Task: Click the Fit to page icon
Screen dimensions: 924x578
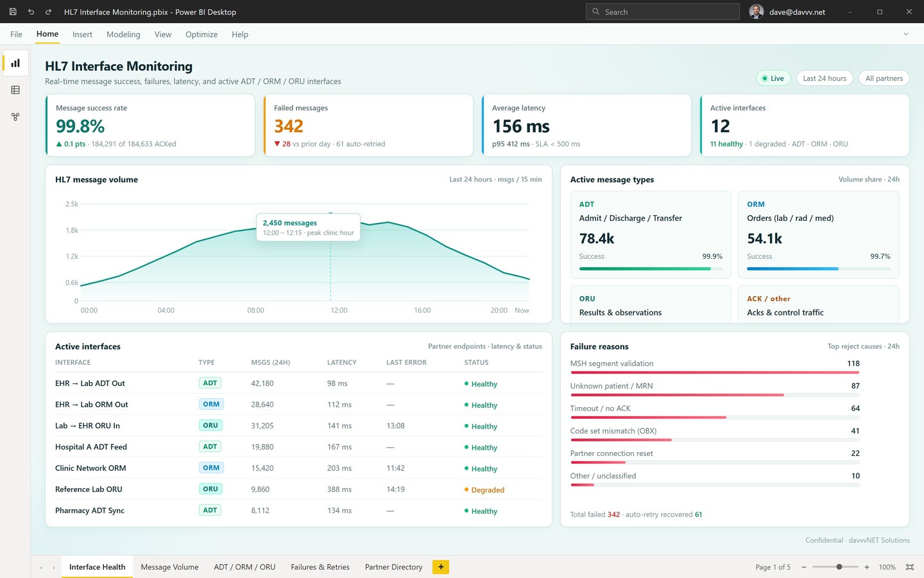Action: pos(910,567)
